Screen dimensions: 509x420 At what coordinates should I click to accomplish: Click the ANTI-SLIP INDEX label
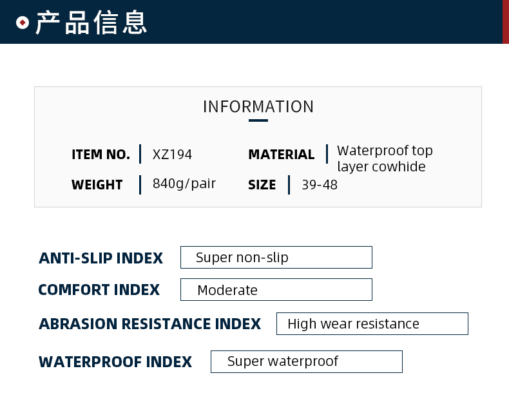(101, 258)
